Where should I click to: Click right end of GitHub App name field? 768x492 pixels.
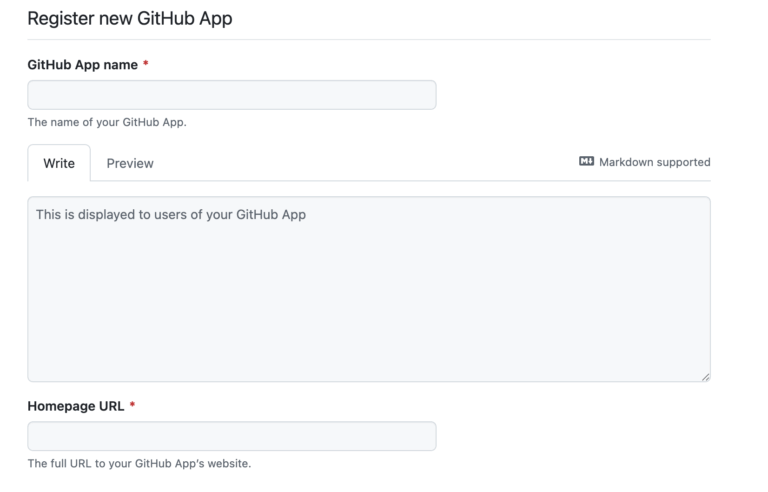pyautogui.click(x=420, y=95)
